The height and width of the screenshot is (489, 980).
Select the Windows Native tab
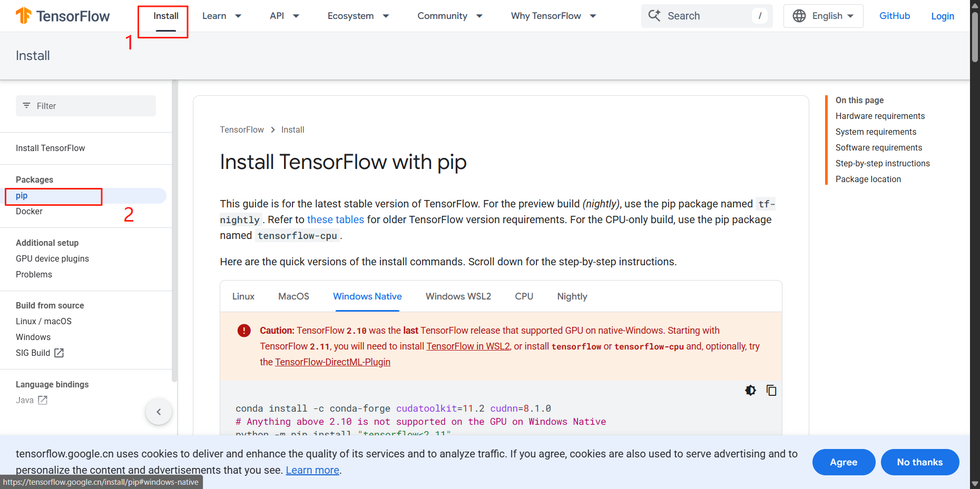coord(367,296)
